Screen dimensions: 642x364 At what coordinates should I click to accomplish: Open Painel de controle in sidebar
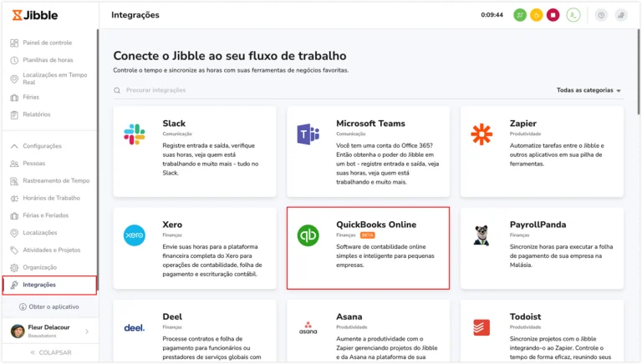(47, 43)
